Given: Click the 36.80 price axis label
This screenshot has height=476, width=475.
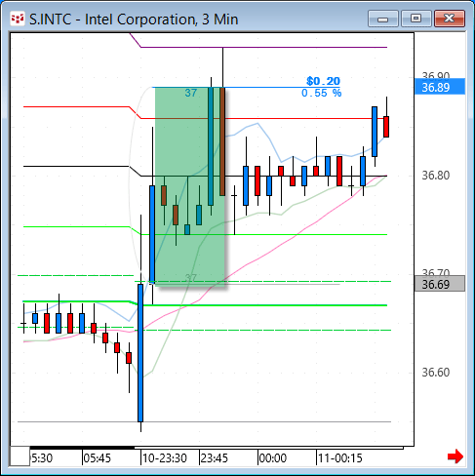Looking at the screenshot, I should pyautogui.click(x=436, y=176).
